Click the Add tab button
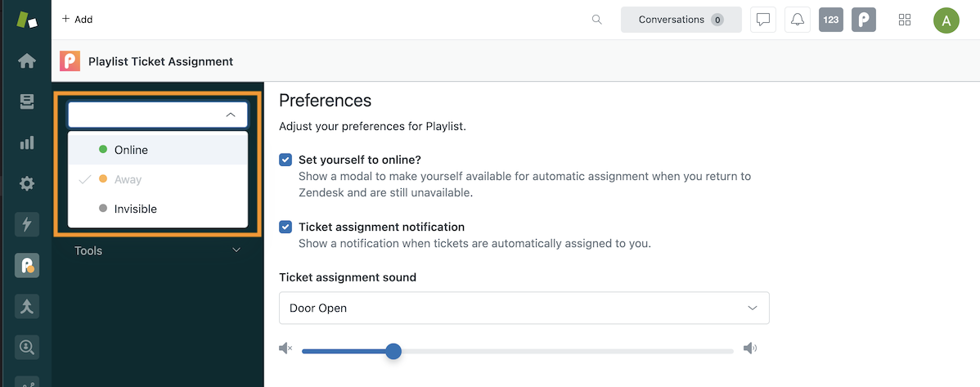This screenshot has width=980, height=387. [78, 20]
